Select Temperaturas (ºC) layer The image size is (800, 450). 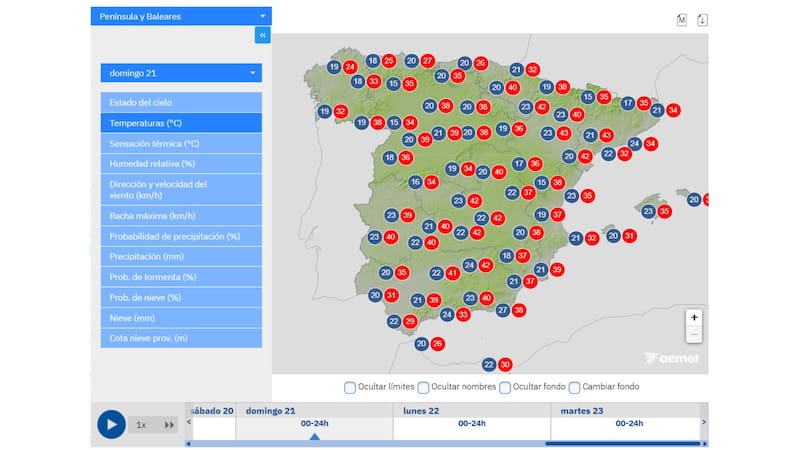point(181,123)
